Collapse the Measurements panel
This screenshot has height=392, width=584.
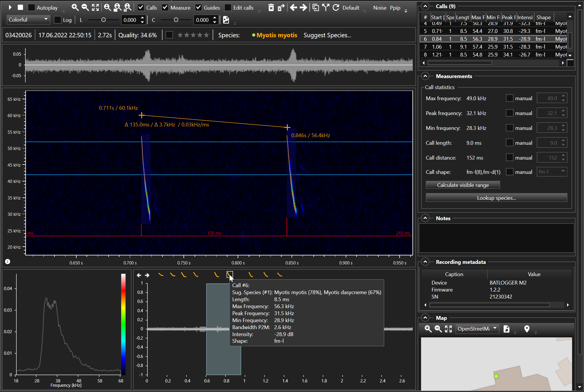tap(425, 76)
